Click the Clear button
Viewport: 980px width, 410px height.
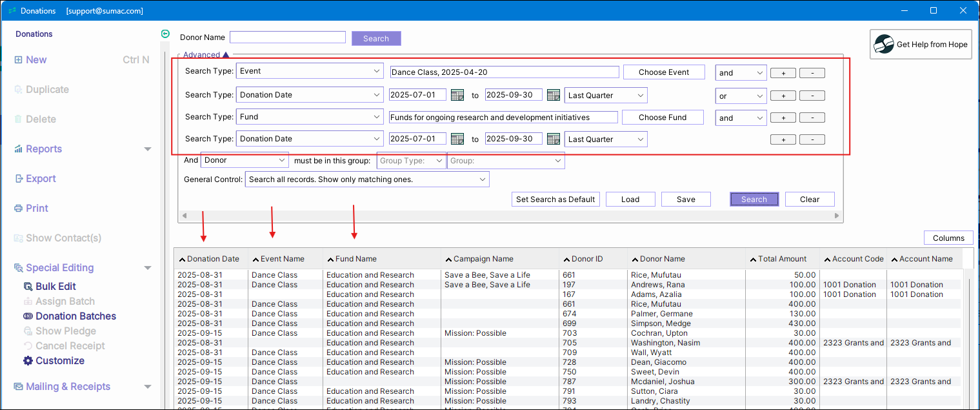pos(809,200)
